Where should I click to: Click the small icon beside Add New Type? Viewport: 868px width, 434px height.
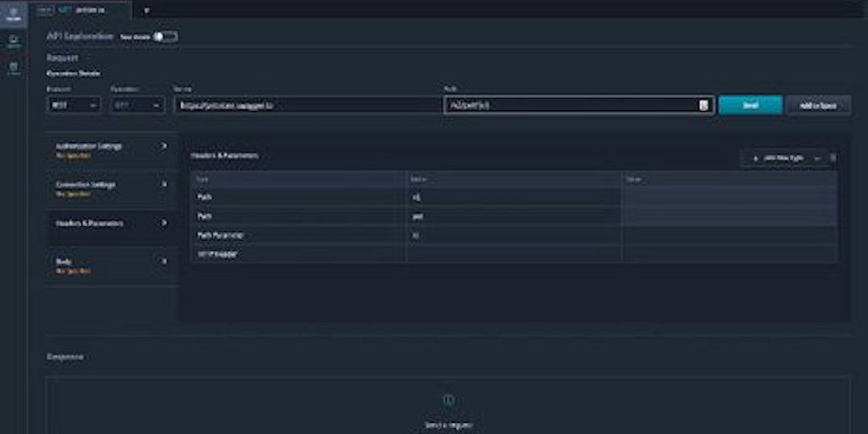833,158
